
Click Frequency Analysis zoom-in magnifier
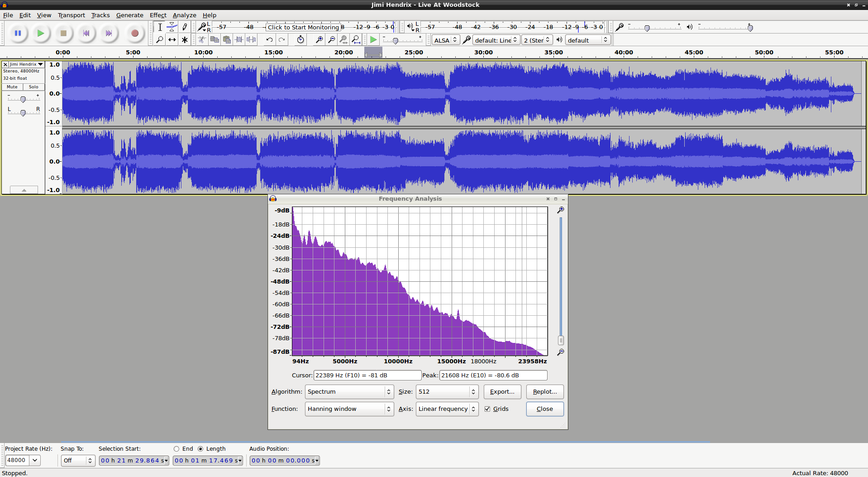point(560,210)
